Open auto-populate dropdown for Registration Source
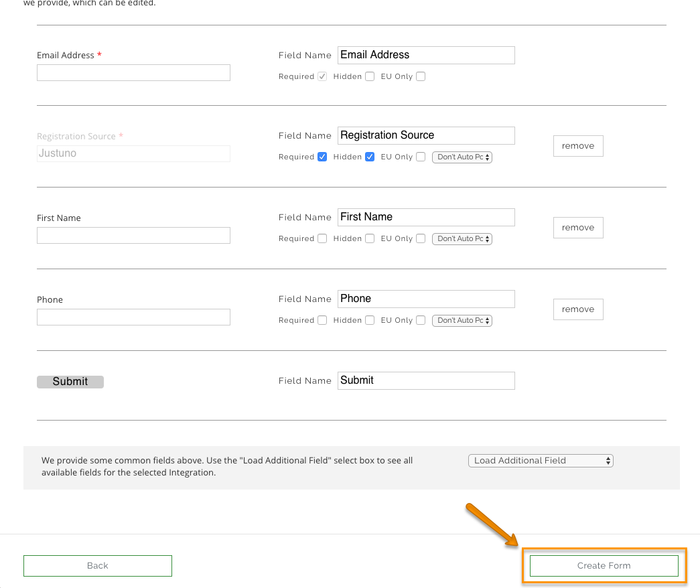700x588 pixels. click(462, 157)
